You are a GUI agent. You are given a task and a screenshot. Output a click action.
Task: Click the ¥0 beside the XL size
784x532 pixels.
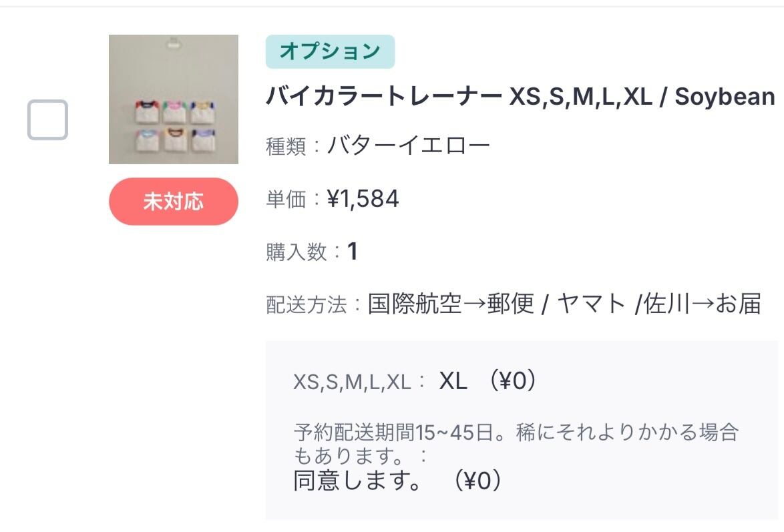click(x=512, y=381)
